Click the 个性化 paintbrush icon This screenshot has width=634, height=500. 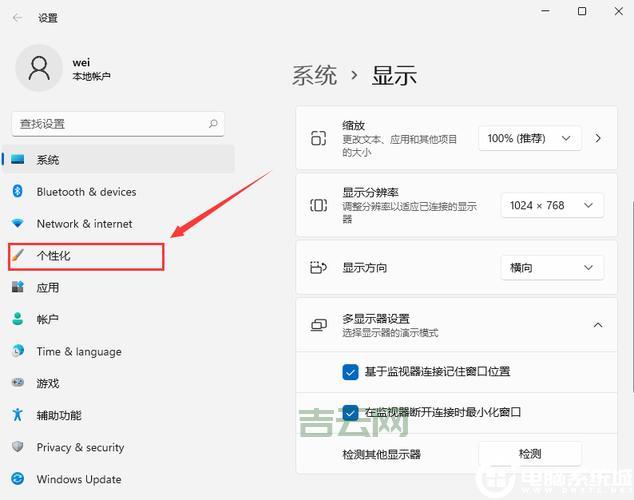pos(17,255)
